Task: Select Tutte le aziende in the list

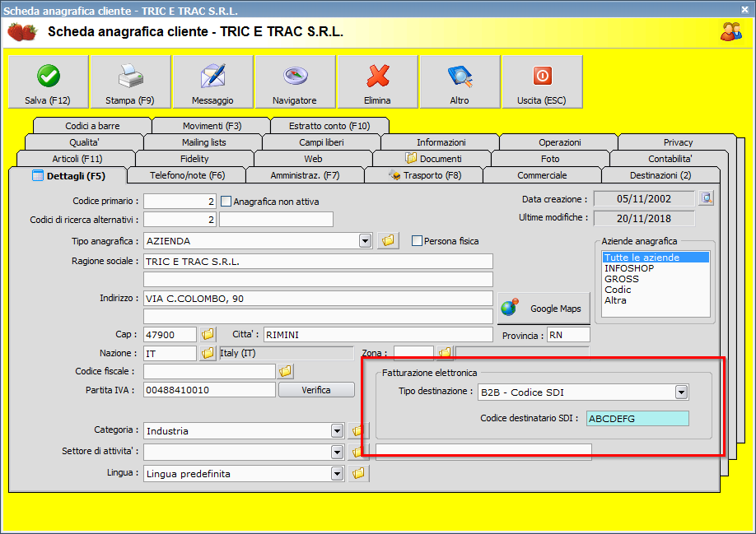Action: pos(656,258)
